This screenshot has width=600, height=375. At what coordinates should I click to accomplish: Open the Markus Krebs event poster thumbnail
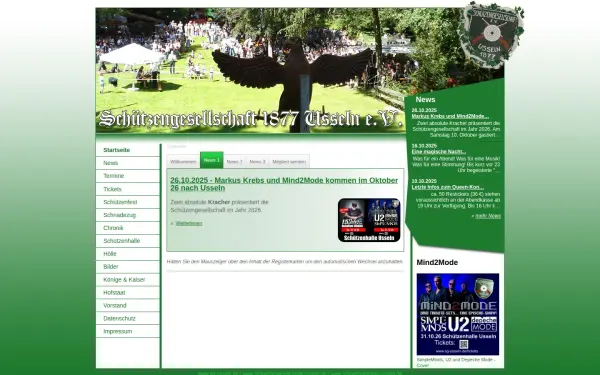369,220
